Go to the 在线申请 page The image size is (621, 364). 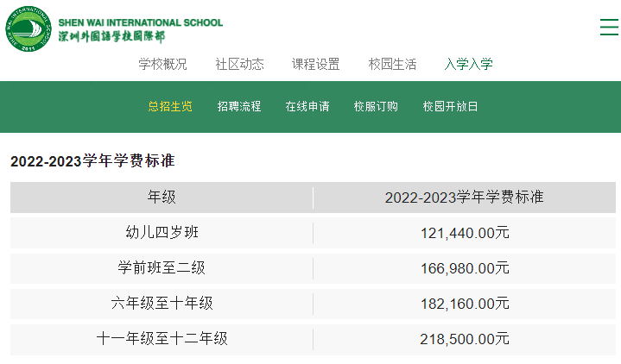307,107
